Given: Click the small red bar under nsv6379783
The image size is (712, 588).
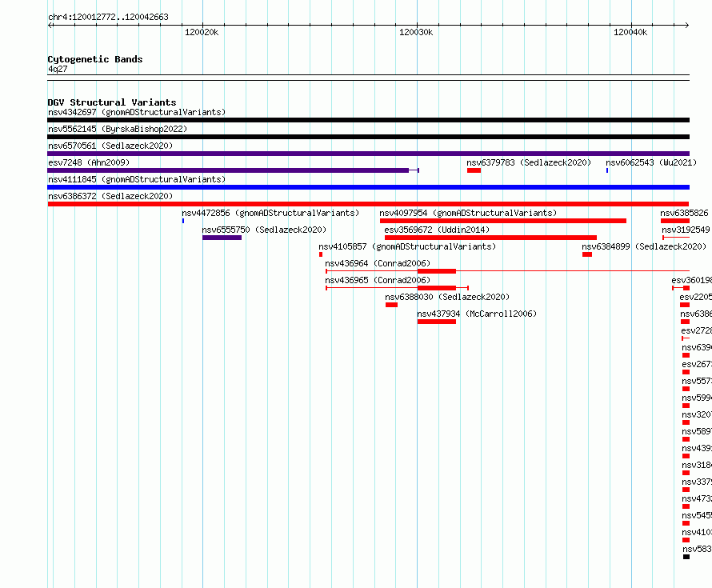Looking at the screenshot, I should click(474, 170).
